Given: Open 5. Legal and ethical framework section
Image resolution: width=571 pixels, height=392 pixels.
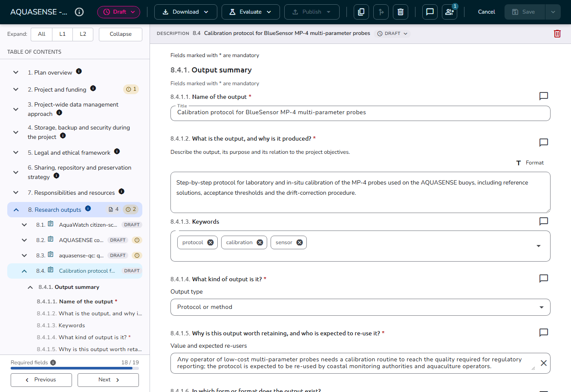Looking at the screenshot, I should (69, 153).
